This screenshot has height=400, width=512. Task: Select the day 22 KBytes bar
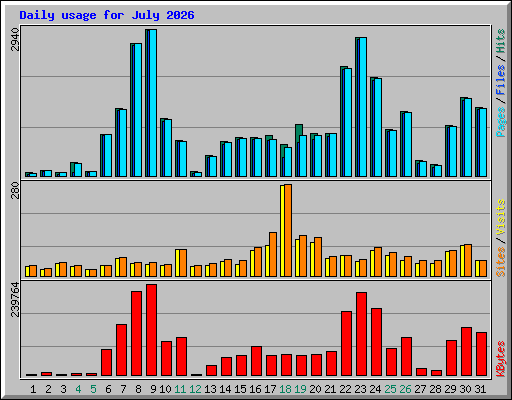(346, 344)
